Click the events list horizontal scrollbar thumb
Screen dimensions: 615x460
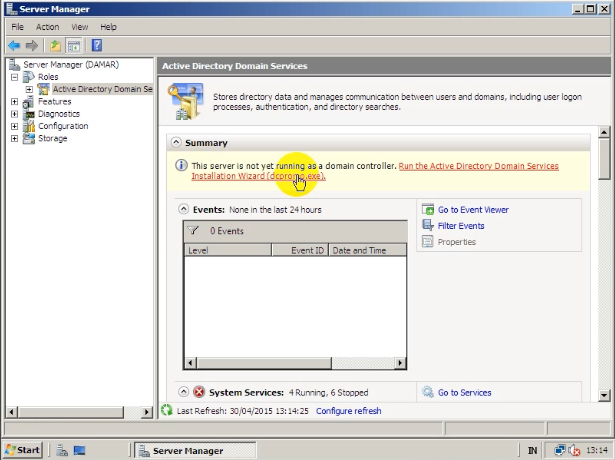(264, 363)
